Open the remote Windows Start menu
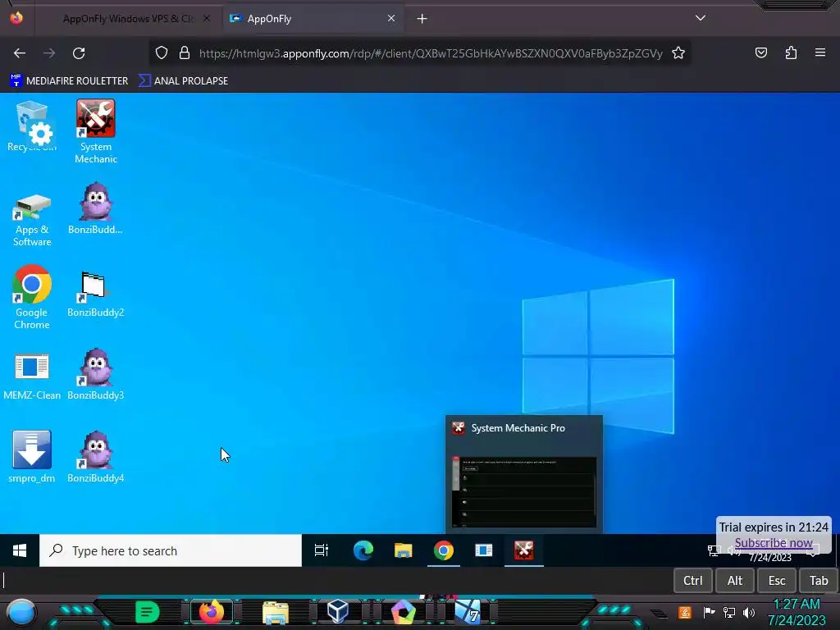 [x=20, y=550]
